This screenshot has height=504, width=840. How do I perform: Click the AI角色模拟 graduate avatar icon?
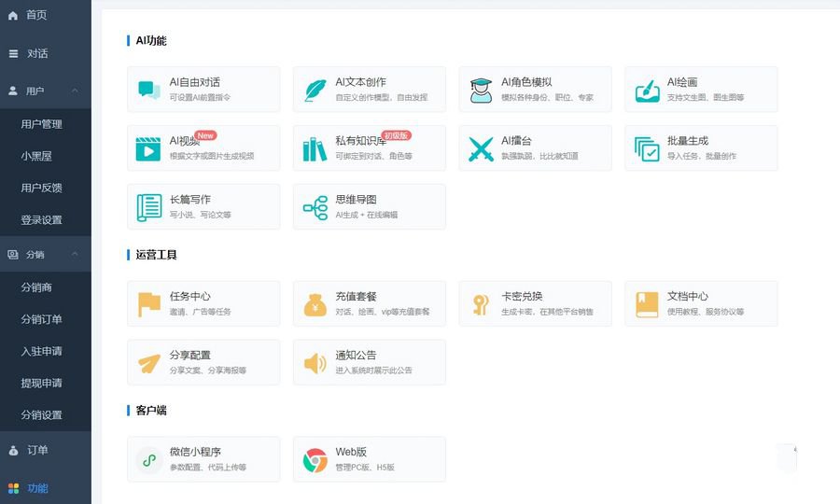(x=481, y=90)
